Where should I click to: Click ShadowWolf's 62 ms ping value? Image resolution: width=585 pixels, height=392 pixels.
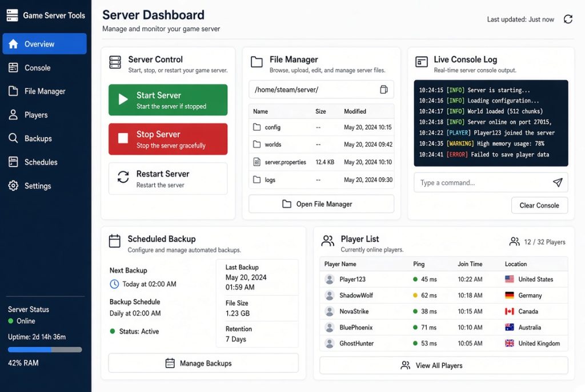(x=428, y=295)
